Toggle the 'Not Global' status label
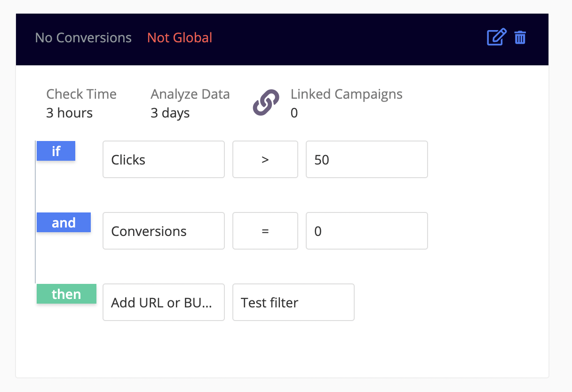This screenshot has height=392, width=572. coord(180,38)
